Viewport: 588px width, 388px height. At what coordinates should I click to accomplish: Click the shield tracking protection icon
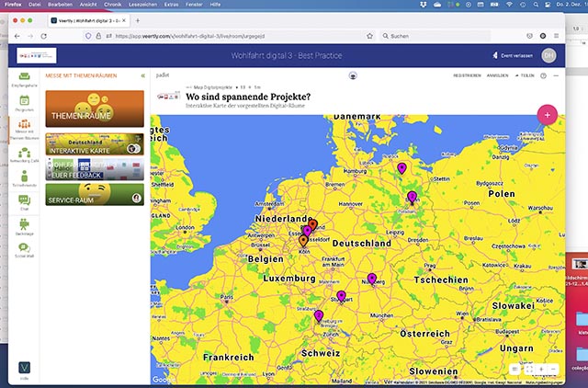click(x=88, y=36)
